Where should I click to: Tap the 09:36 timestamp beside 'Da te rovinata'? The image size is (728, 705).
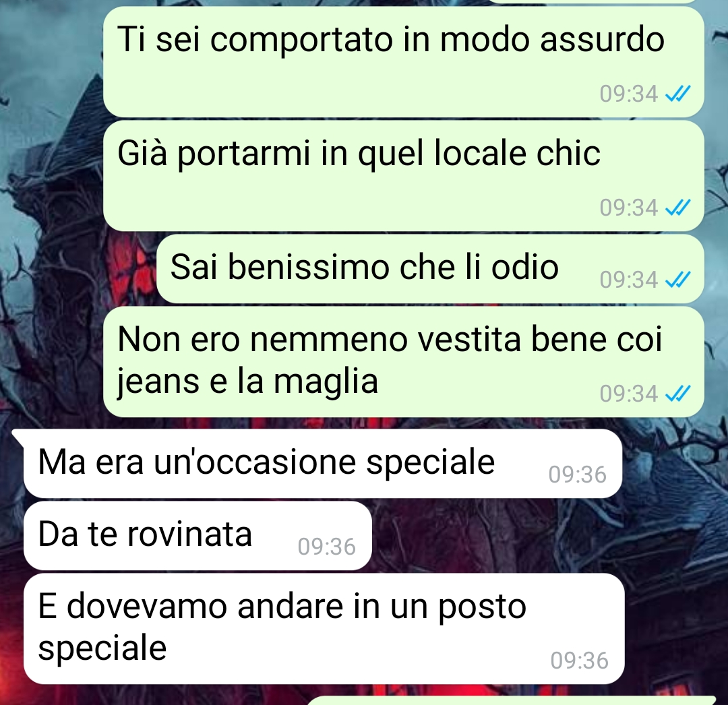pyautogui.click(x=327, y=546)
